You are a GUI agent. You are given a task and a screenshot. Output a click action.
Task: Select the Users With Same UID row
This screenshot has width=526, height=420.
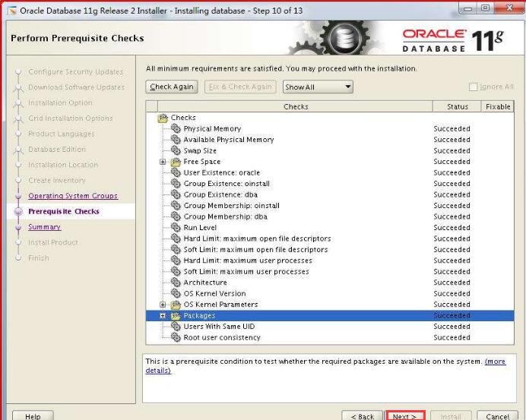[x=330, y=327]
